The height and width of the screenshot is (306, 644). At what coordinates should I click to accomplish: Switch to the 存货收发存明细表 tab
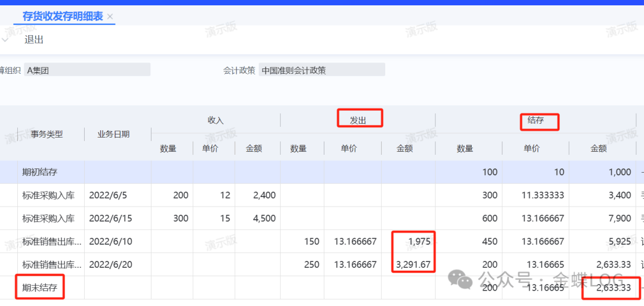pos(62,16)
